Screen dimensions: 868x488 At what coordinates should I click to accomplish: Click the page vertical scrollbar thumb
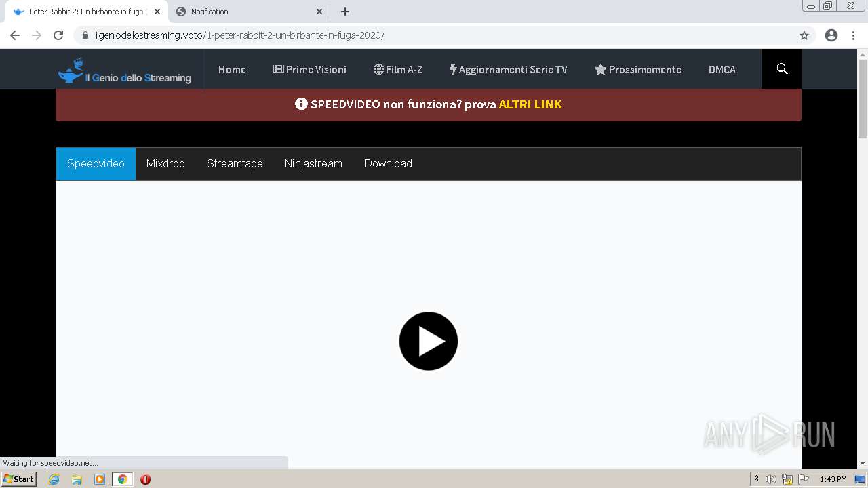(863, 98)
